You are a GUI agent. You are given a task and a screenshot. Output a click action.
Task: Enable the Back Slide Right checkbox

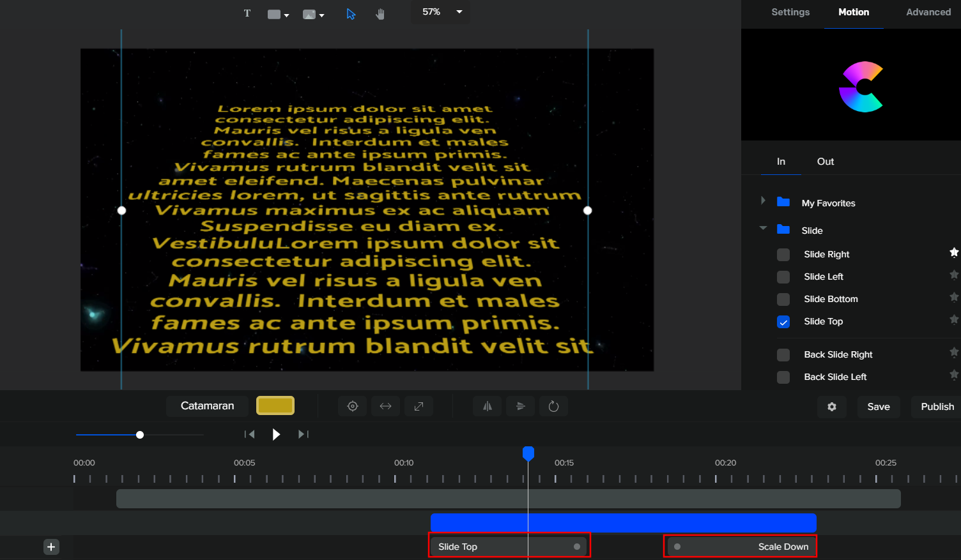[783, 355]
